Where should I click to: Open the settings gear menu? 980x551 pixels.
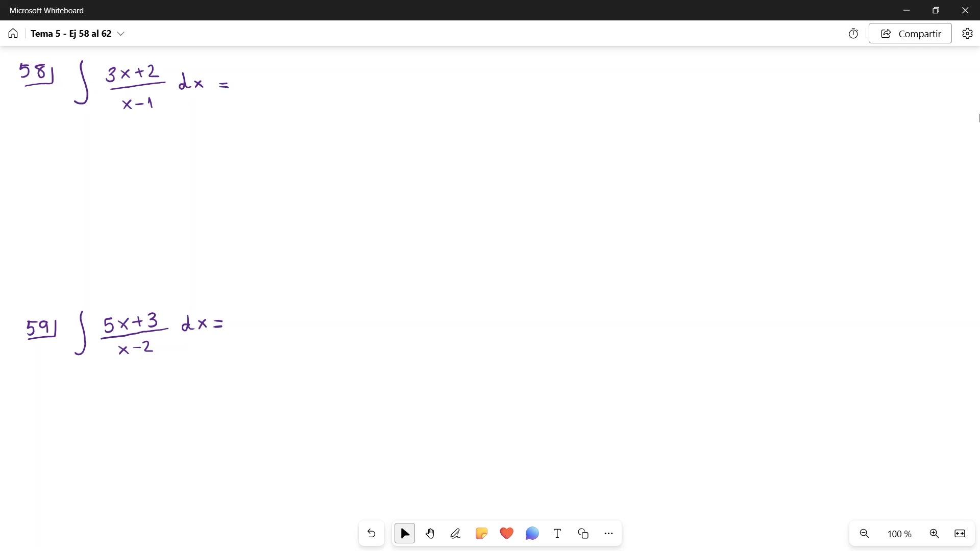click(967, 34)
